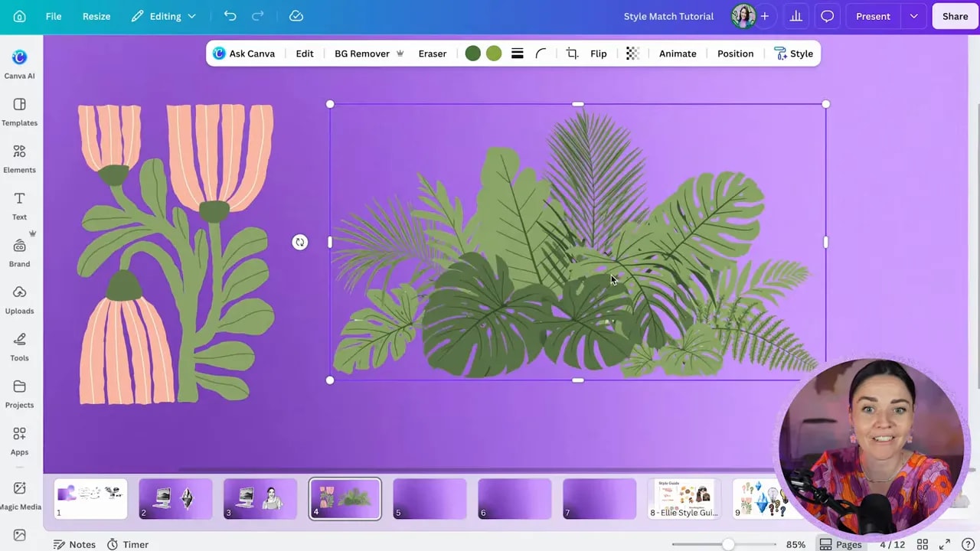Check cloud save status icon
980x551 pixels.
296,16
